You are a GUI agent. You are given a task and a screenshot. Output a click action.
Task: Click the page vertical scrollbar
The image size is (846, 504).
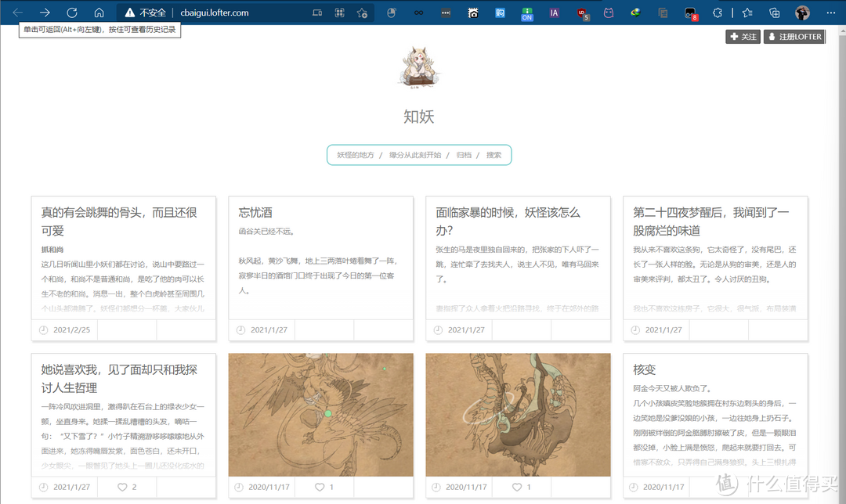pos(842,264)
